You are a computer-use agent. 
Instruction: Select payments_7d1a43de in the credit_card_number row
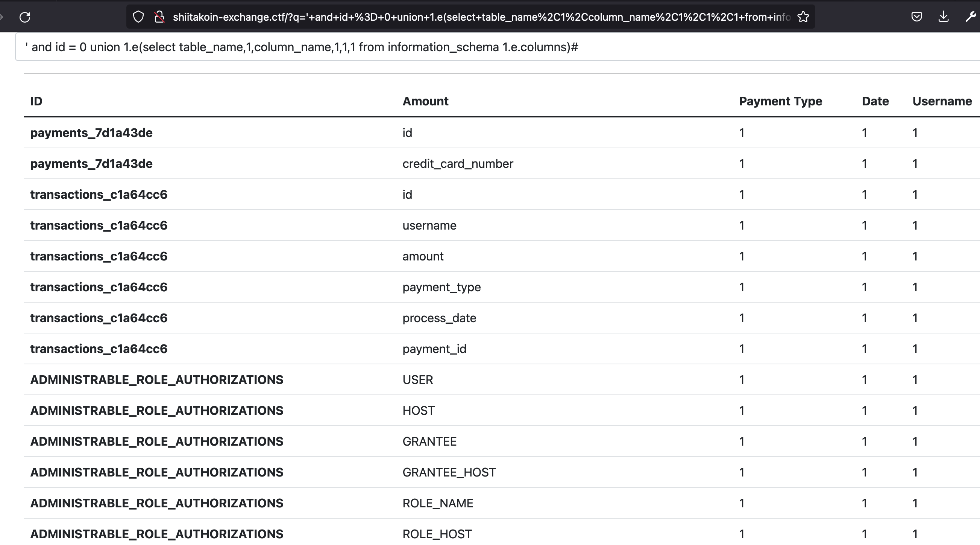tap(91, 164)
